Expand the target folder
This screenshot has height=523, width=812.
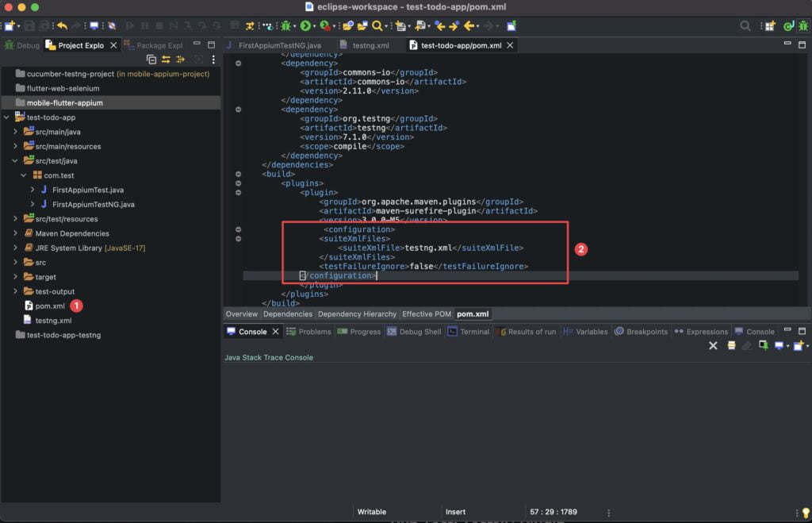pyautogui.click(x=15, y=277)
